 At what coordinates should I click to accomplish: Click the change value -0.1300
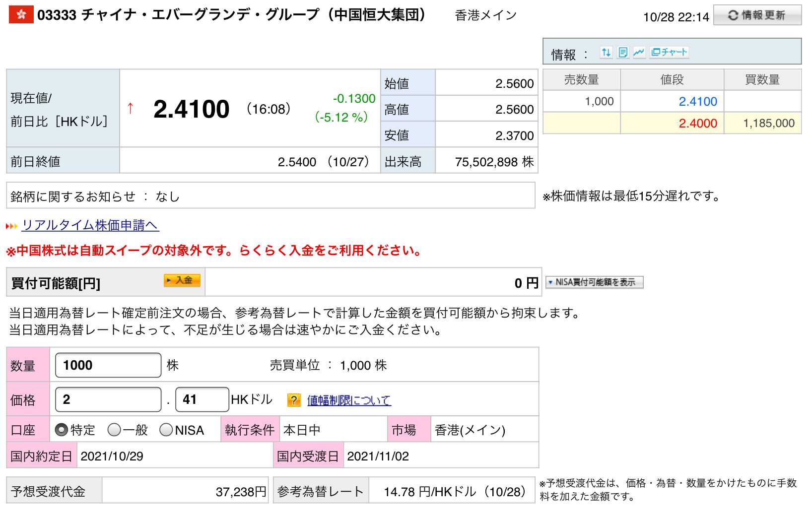354,99
